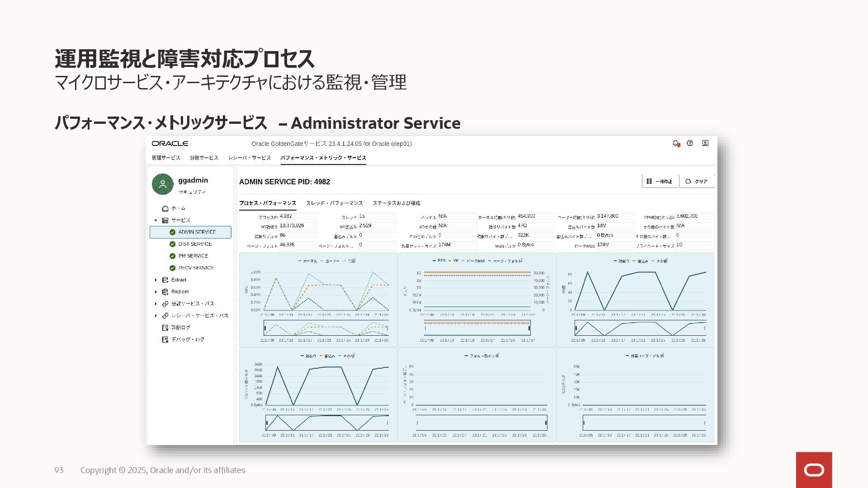Click left handle of CPU chart range slider
This screenshot has width=868, height=488.
click(x=265, y=328)
